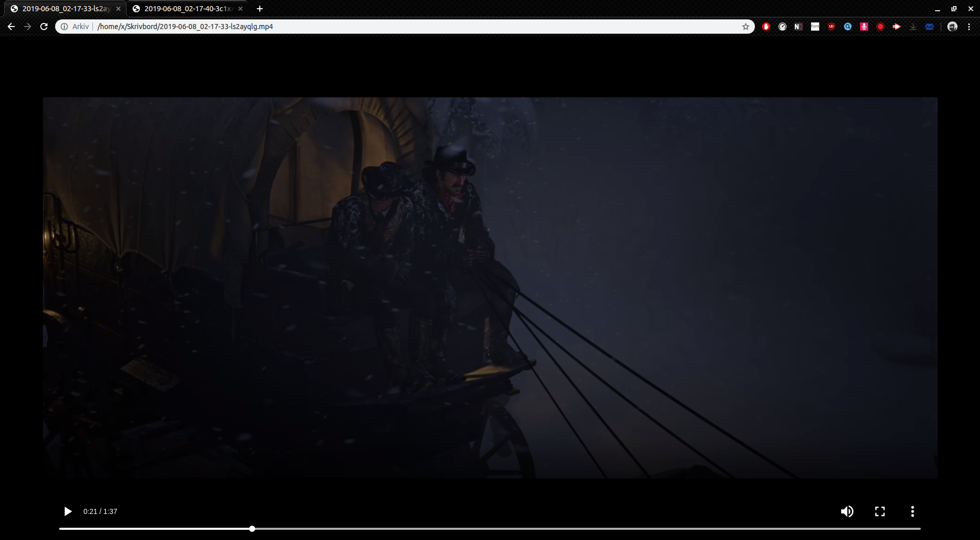View site information via the info icon
This screenshot has height=540, width=980.
point(64,27)
